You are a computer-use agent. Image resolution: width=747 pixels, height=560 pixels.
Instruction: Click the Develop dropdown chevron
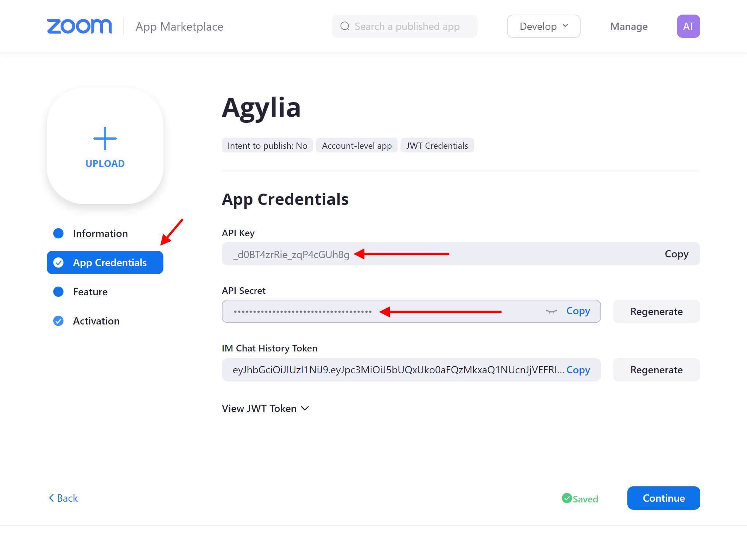565,26
